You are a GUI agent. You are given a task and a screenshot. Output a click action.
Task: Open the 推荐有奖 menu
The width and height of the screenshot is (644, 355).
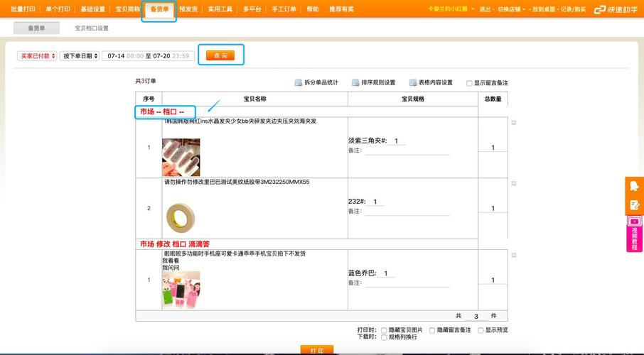[x=341, y=9]
